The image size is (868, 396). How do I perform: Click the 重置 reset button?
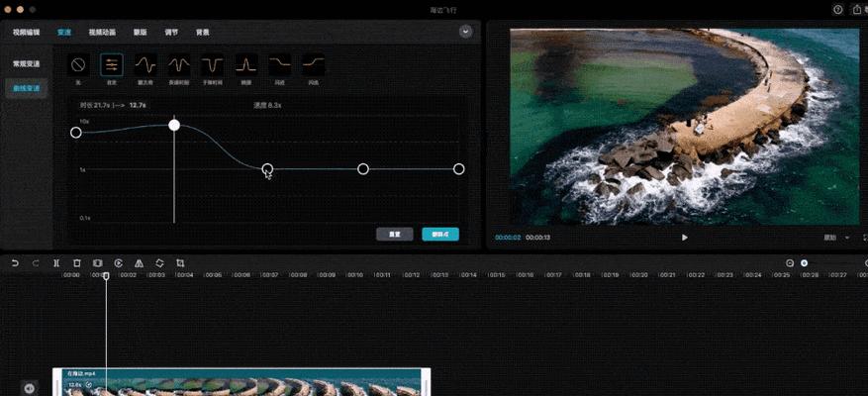(395, 235)
